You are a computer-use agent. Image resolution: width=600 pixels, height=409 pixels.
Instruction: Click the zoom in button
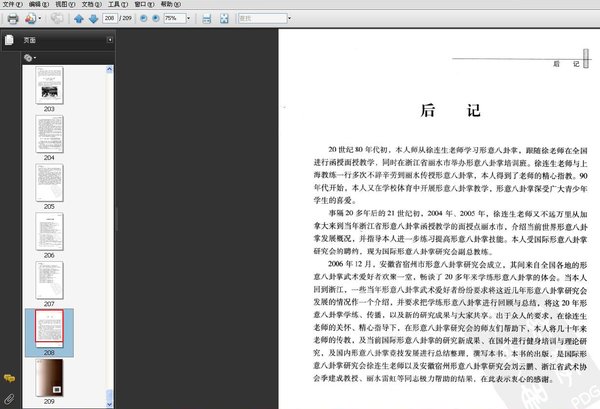(156, 18)
